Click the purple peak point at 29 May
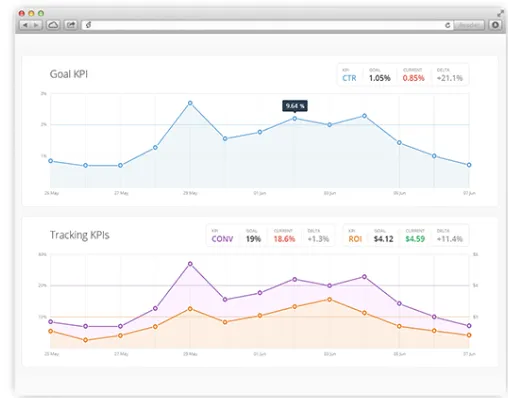Viewport: 508px width, 398px height. point(190,264)
